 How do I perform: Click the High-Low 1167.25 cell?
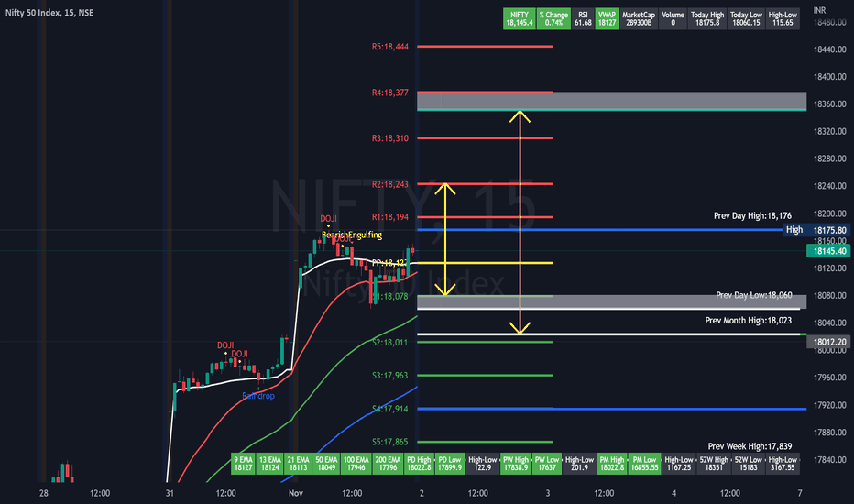tap(679, 464)
